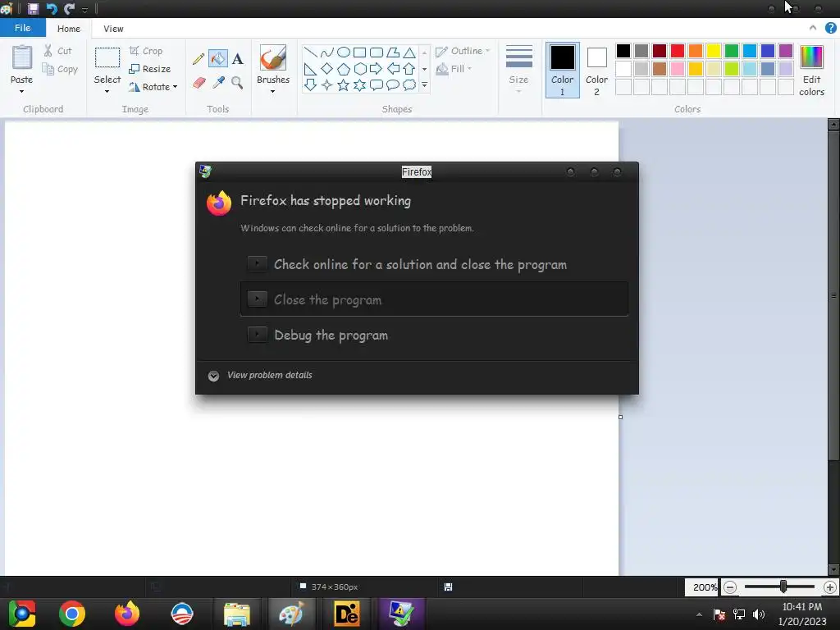Open Paint Help question mark icon
This screenshot has height=630, width=840.
click(830, 29)
